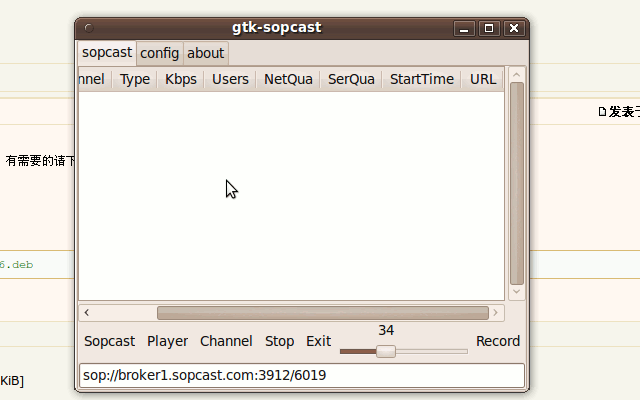
Task: Click the horizontal scrollbar left arrow
Action: coord(87,313)
